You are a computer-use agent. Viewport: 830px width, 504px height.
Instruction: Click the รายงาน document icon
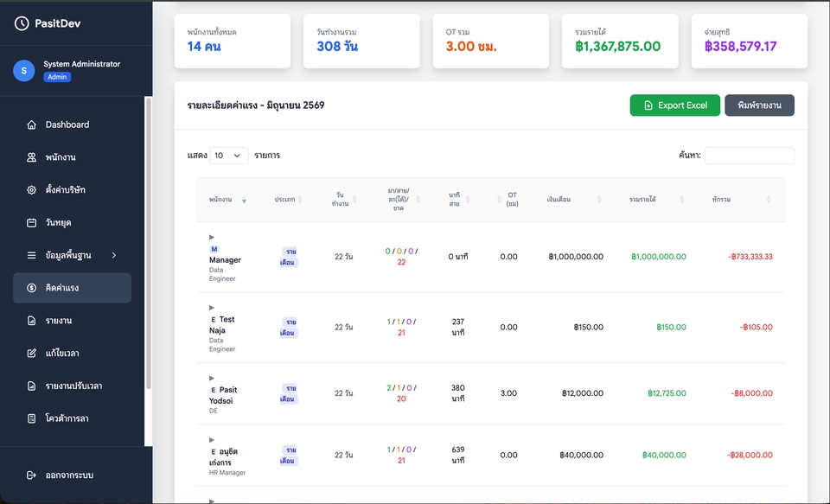tap(32, 320)
